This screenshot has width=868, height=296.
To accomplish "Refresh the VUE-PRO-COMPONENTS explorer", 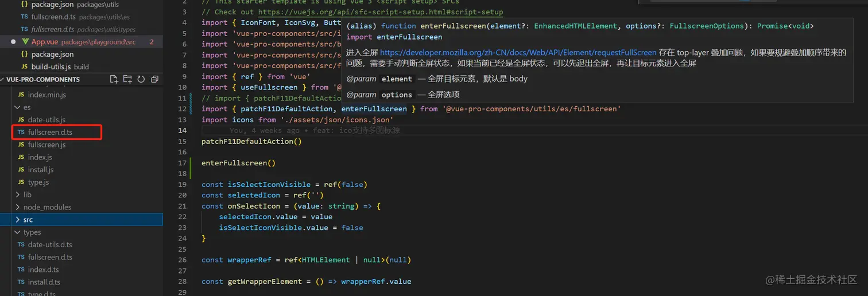I will click(x=141, y=79).
